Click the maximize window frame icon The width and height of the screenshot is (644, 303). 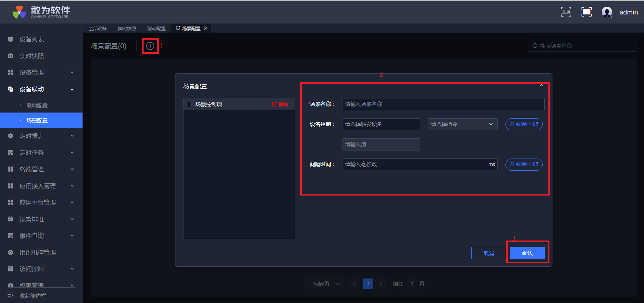pos(586,12)
